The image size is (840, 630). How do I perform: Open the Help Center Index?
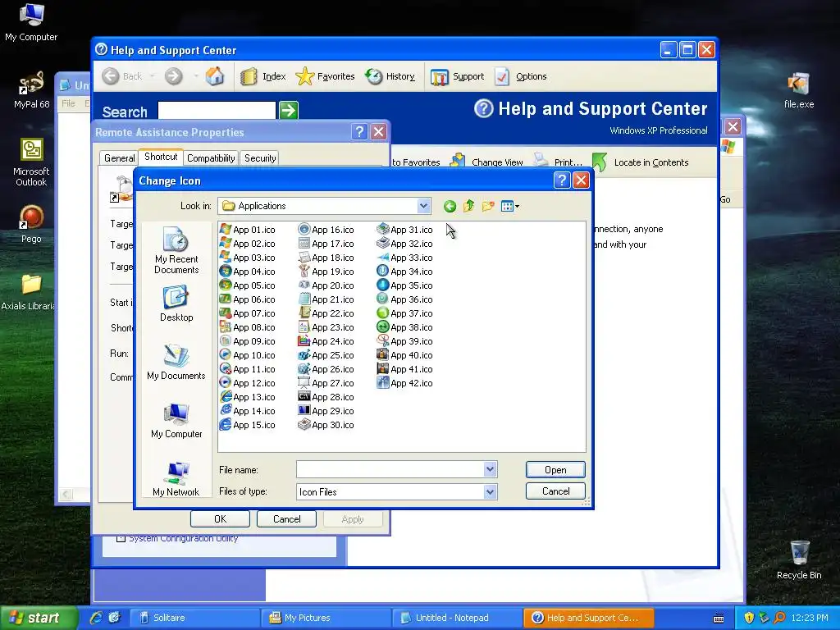(262, 76)
